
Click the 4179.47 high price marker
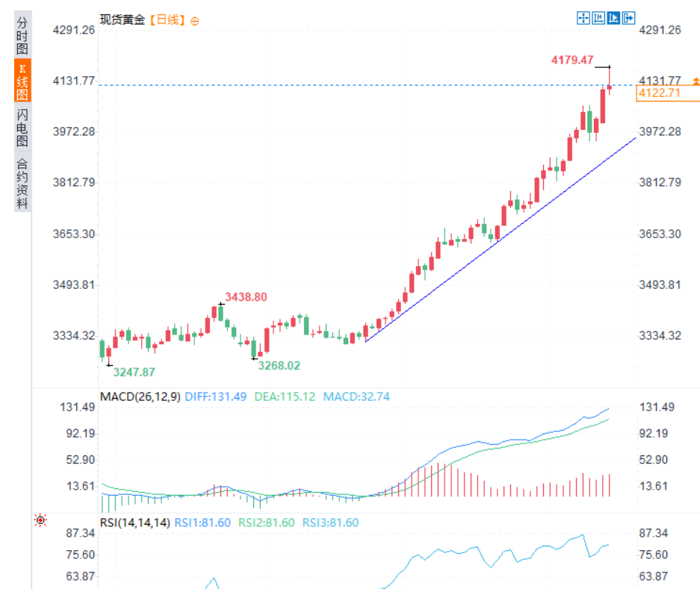[x=572, y=60]
